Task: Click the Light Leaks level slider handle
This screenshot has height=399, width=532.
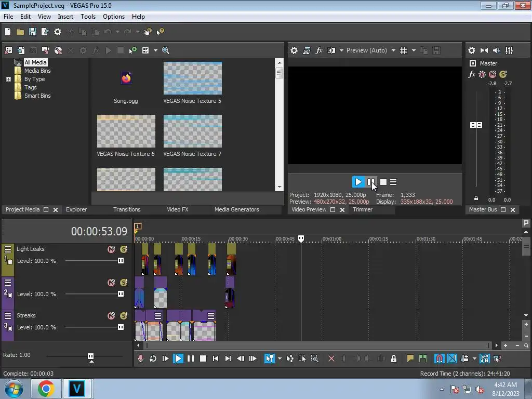Action: coord(121,261)
